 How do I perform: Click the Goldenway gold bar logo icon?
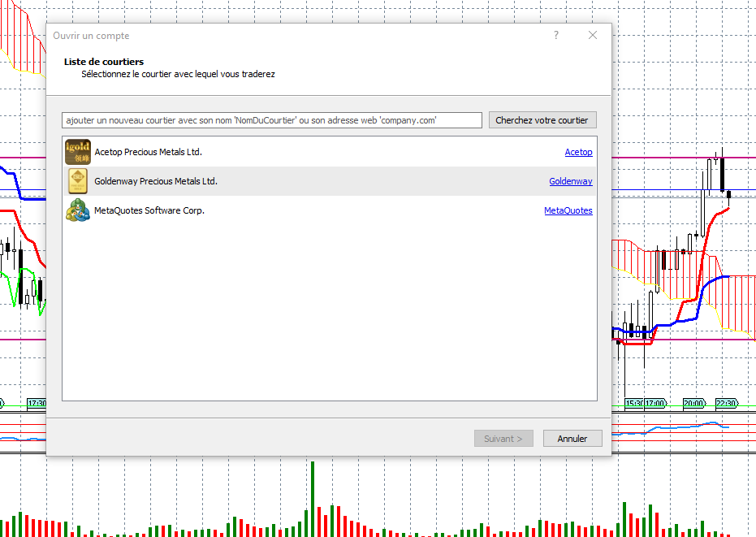point(78,181)
